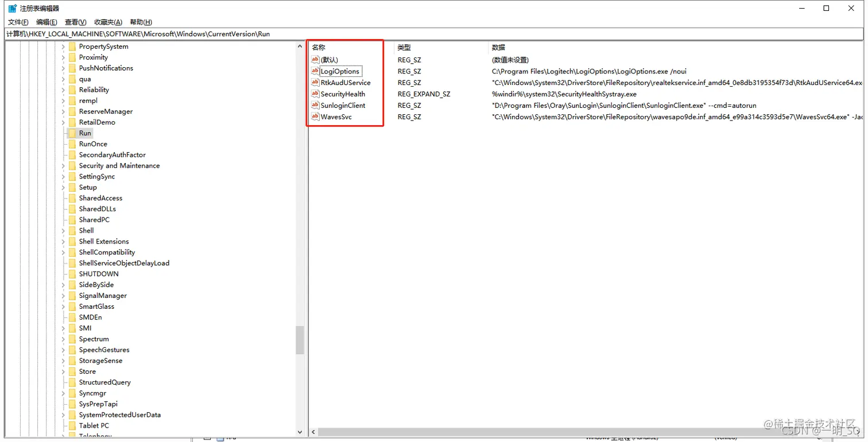Image resolution: width=868 pixels, height=442 pixels.
Task: Click the string icon of SecurityHealth value
Action: tap(315, 94)
